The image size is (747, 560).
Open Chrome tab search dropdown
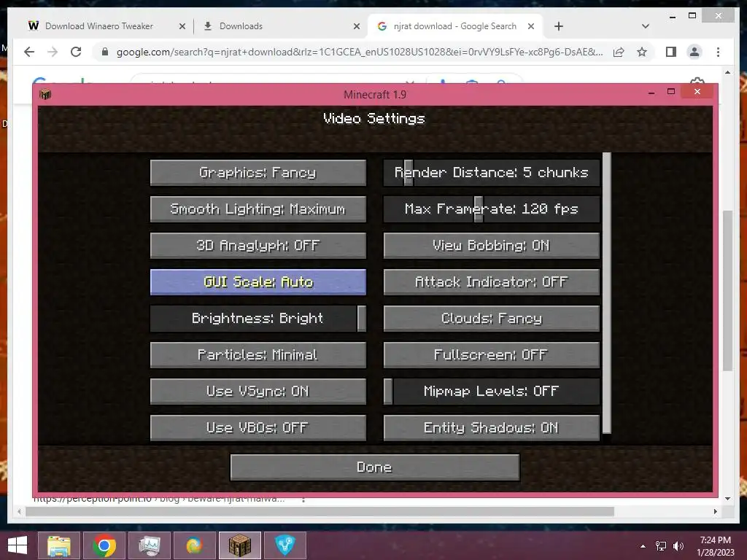(x=646, y=27)
